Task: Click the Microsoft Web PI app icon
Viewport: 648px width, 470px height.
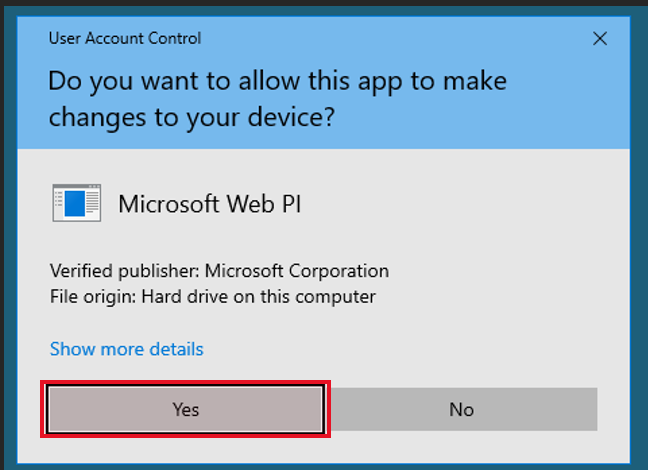Action: pyautogui.click(x=77, y=203)
